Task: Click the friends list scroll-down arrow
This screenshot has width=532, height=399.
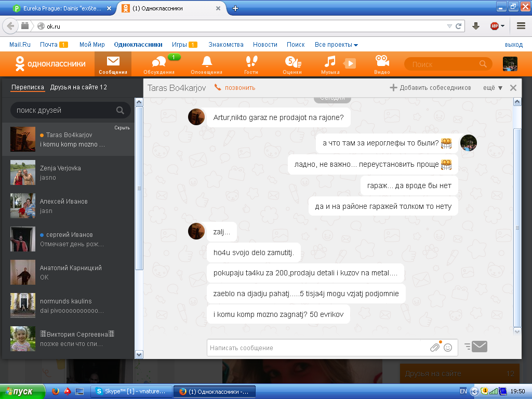Action: tap(139, 354)
